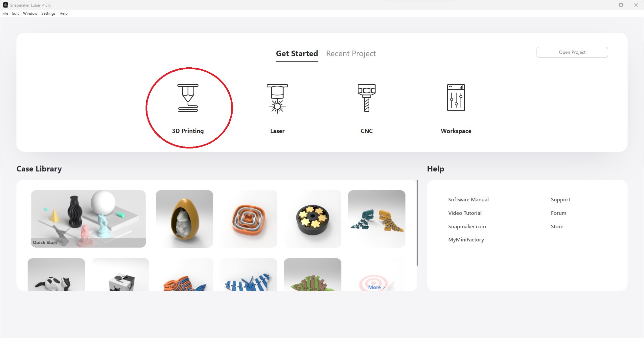Image resolution: width=644 pixels, height=338 pixels.
Task: Switch to the Recent Project tab
Action: pos(351,54)
